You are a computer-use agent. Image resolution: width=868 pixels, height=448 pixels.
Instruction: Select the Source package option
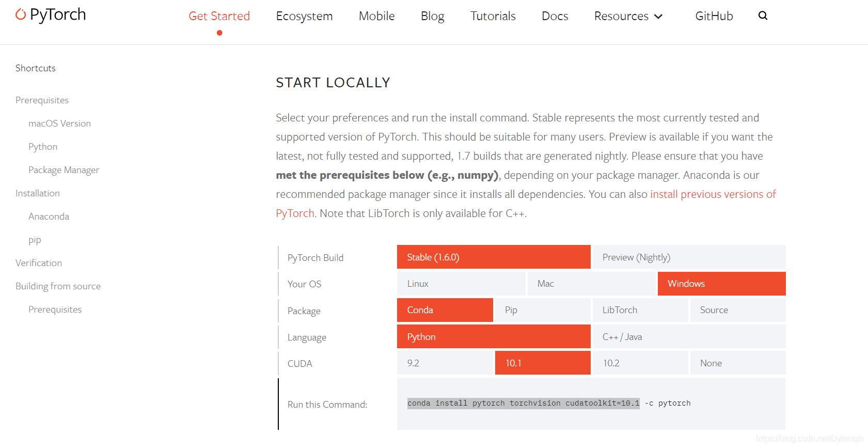738,310
